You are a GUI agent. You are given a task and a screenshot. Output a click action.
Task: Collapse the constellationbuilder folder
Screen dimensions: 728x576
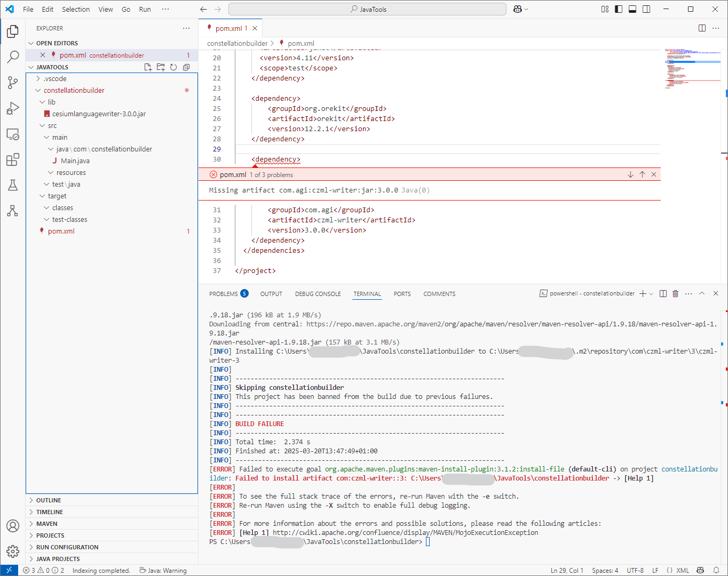click(38, 90)
